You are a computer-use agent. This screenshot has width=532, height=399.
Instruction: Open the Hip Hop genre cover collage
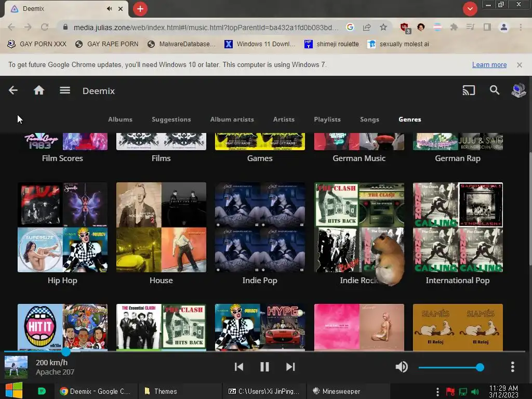coord(62,228)
